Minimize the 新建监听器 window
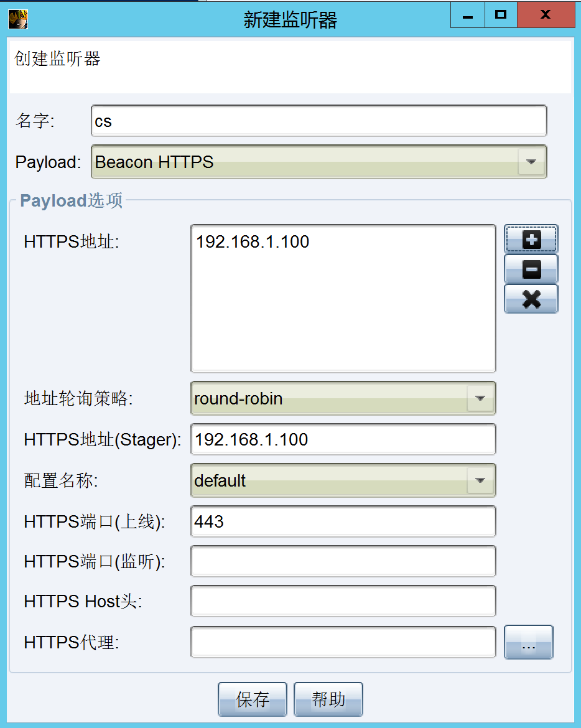 (468, 14)
